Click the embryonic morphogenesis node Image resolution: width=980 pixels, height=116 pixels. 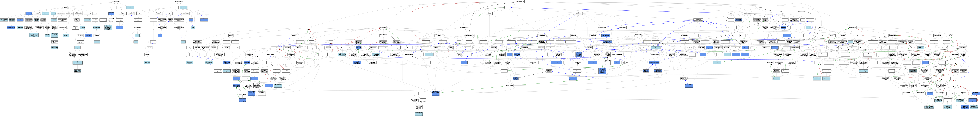[x=571, y=42]
